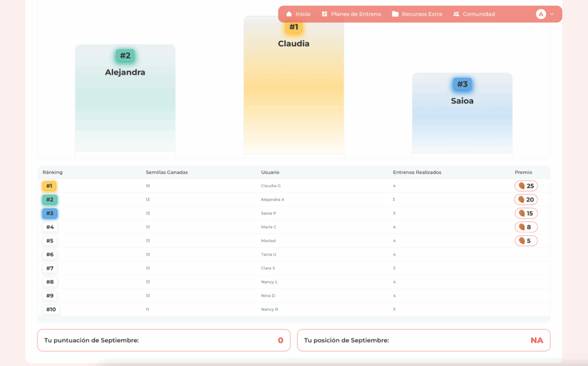The width and height of the screenshot is (588, 366).
Task: Open Recursos Extra from the navbar
Action: click(x=421, y=14)
